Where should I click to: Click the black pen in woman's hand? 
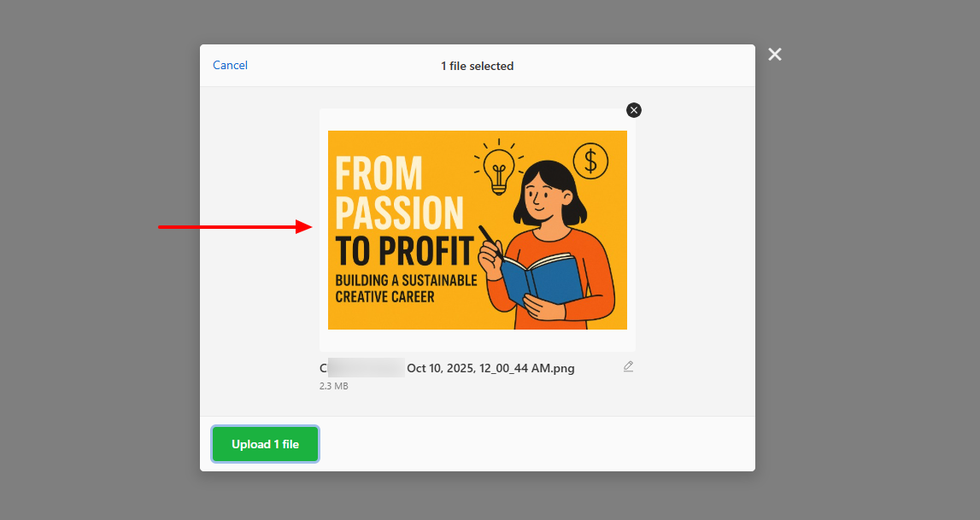click(490, 240)
